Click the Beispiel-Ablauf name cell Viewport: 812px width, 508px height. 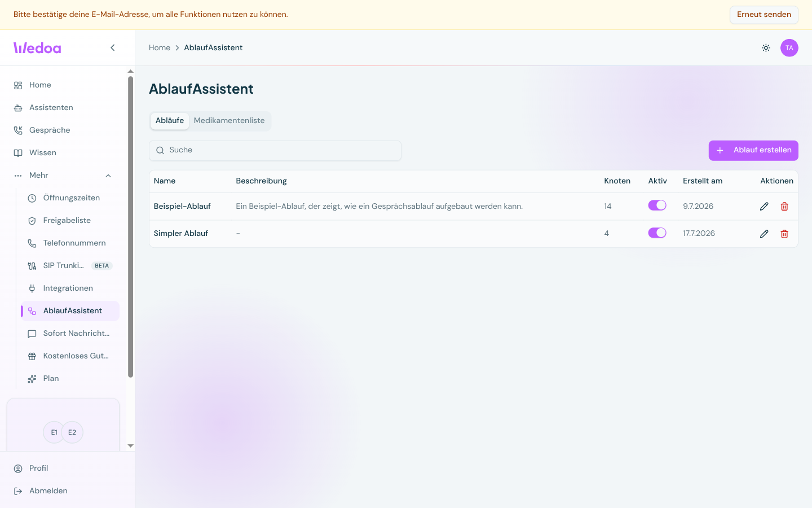pyautogui.click(x=182, y=207)
